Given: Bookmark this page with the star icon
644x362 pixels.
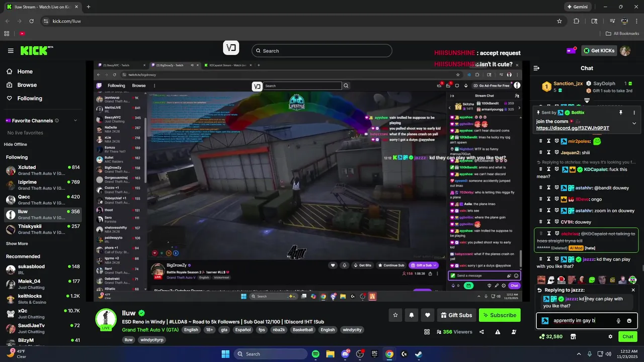Looking at the screenshot, I should 559,21.
